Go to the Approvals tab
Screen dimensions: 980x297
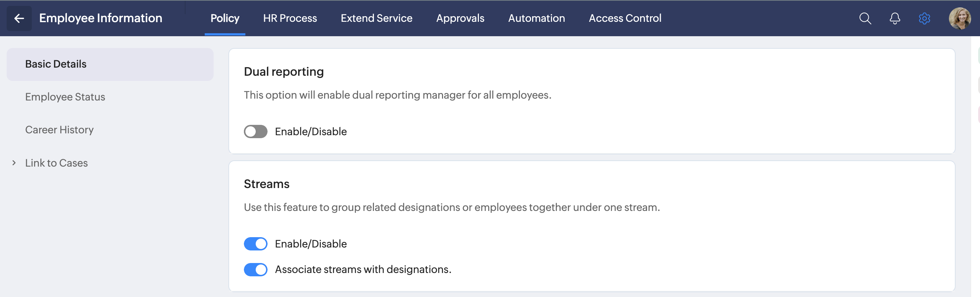pyautogui.click(x=460, y=18)
